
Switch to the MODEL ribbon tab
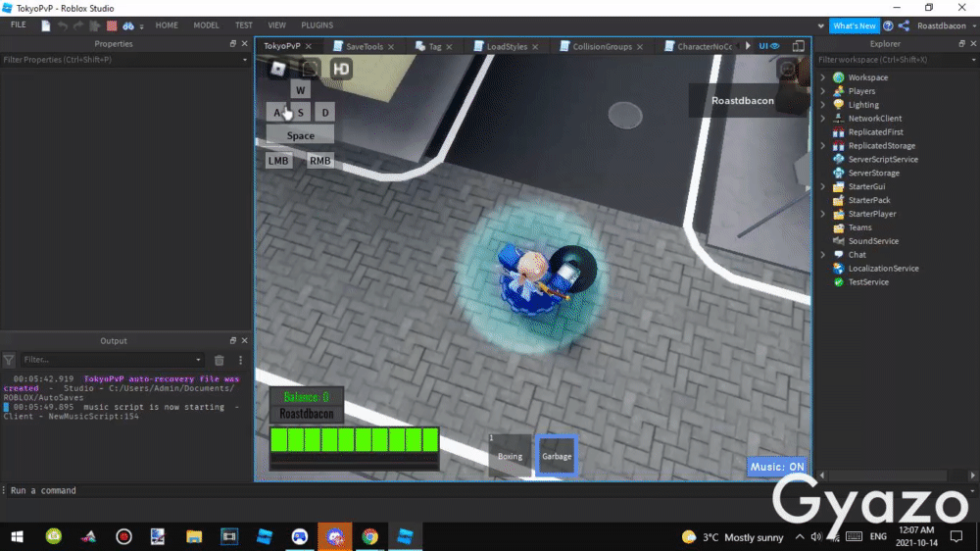[206, 25]
